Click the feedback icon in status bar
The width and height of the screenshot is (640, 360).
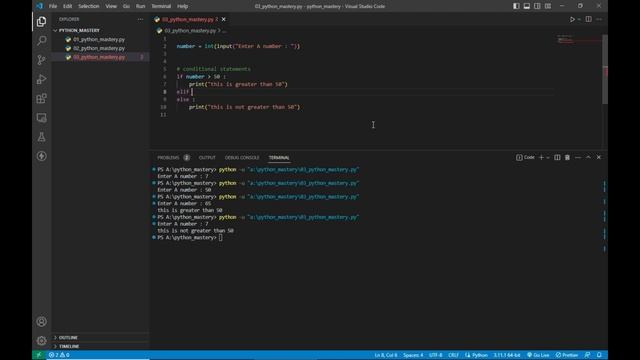tap(587, 355)
